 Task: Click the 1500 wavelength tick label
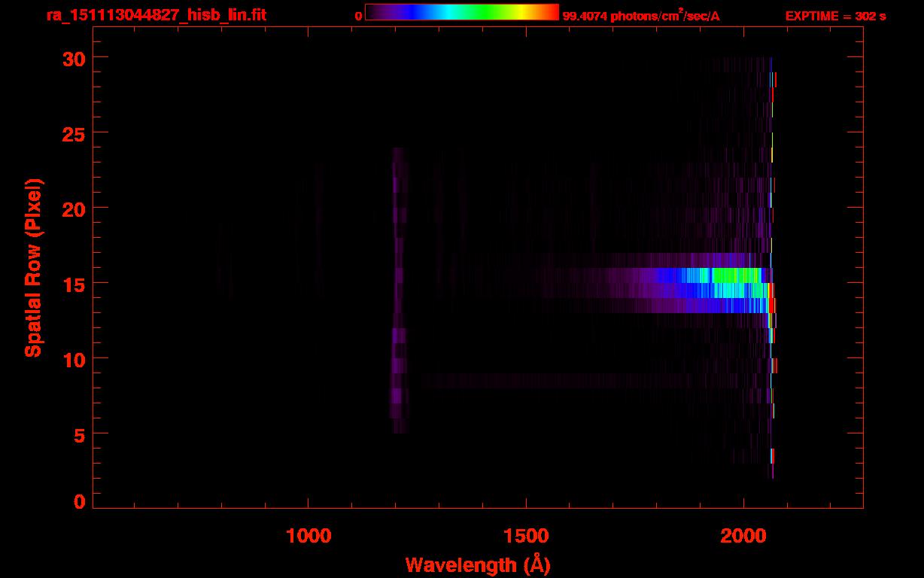tap(526, 535)
